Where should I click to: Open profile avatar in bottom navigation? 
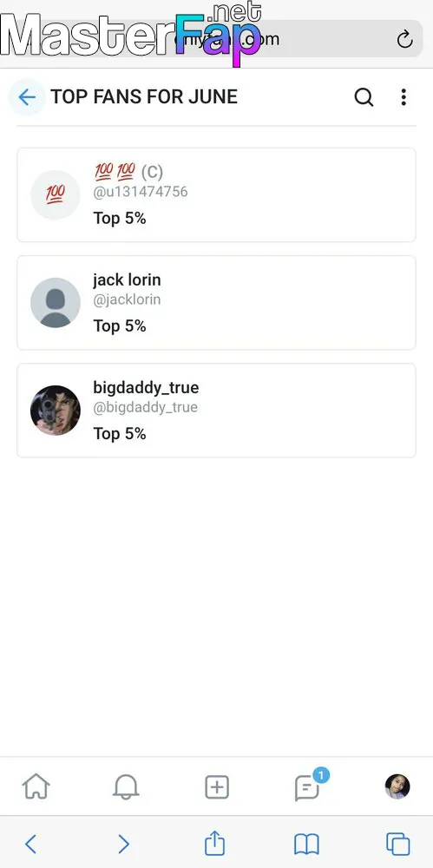click(x=397, y=786)
